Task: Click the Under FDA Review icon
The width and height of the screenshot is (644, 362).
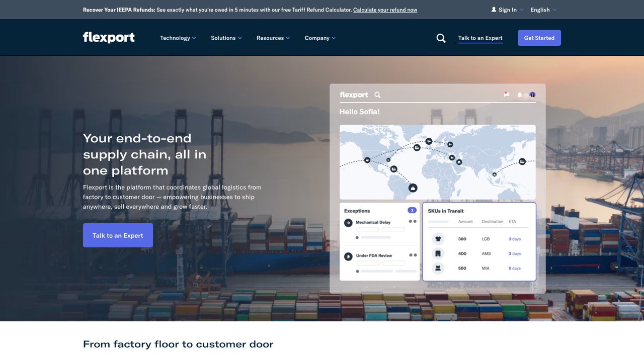Action: [348, 256]
